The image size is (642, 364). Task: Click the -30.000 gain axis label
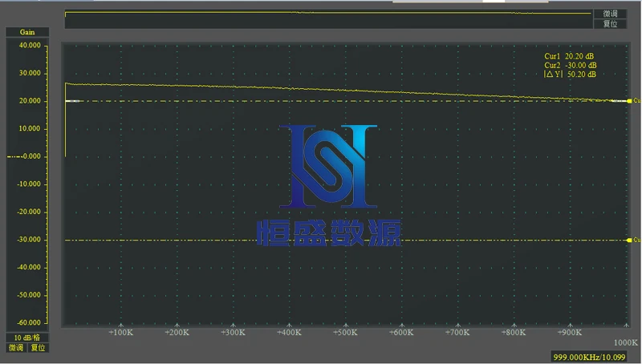tap(29, 240)
